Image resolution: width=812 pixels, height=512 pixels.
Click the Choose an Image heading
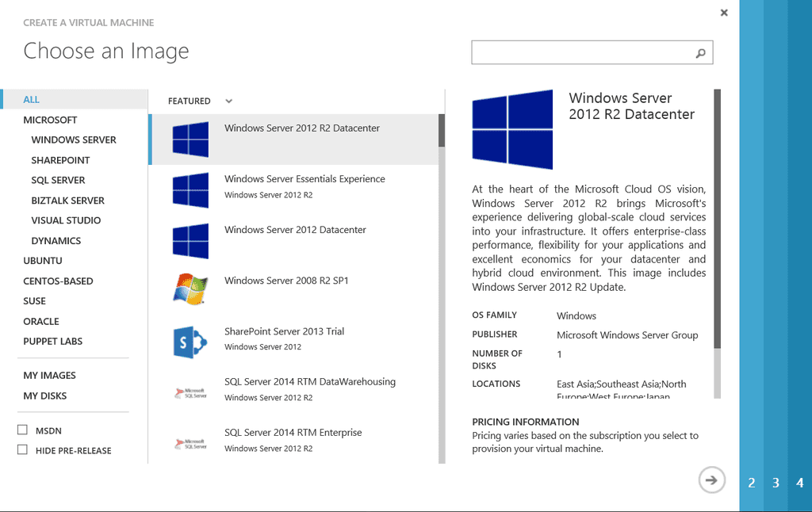pos(106,51)
